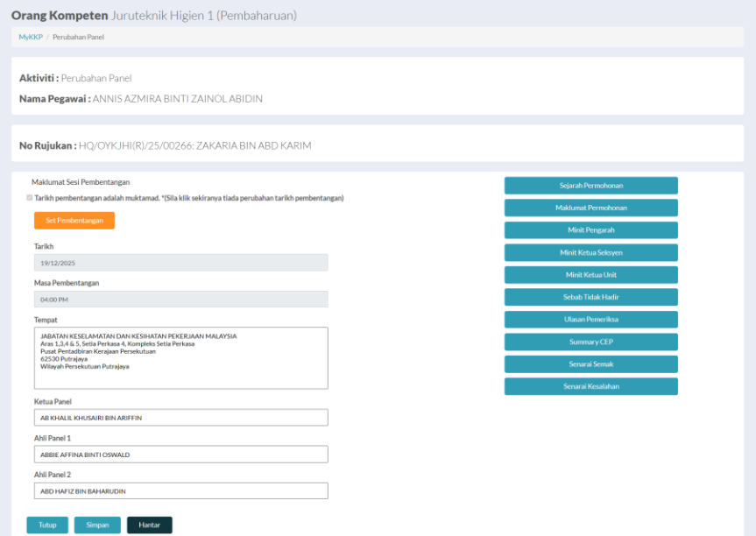The image size is (756, 536).
Task: Click the 'Perubahan Panel' breadcrumb text
Action: click(78, 37)
